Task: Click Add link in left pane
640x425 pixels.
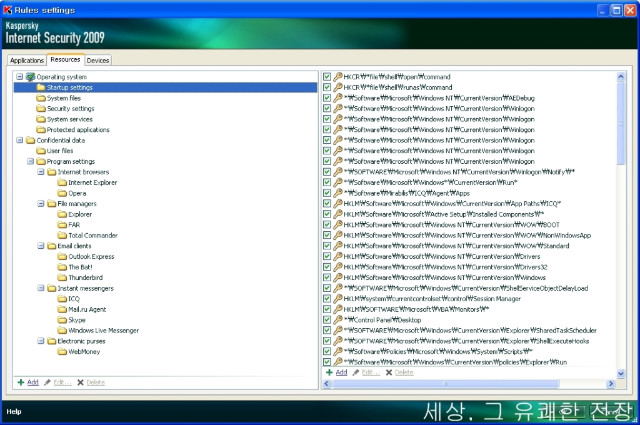Action: point(33,382)
